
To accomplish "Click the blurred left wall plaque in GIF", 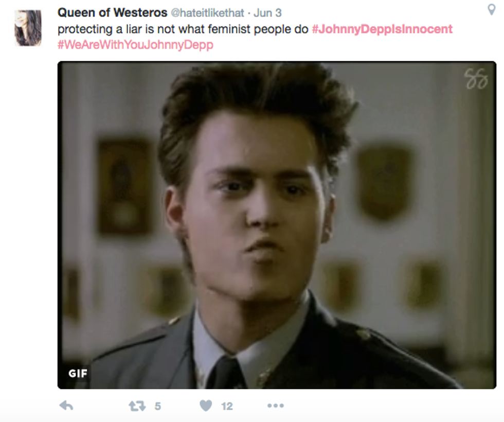I will (x=124, y=186).
